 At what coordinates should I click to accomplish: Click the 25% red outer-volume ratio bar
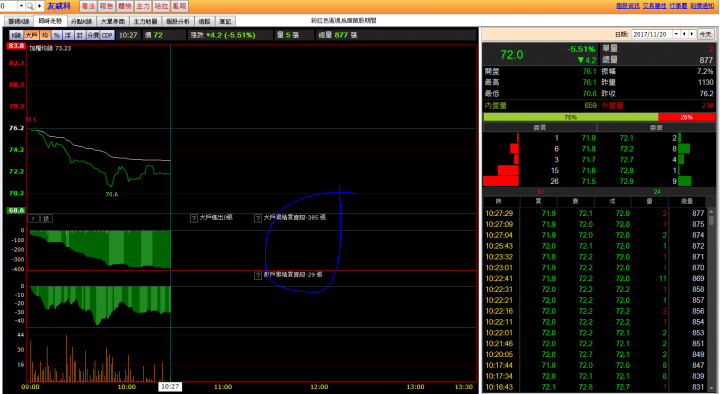point(686,118)
